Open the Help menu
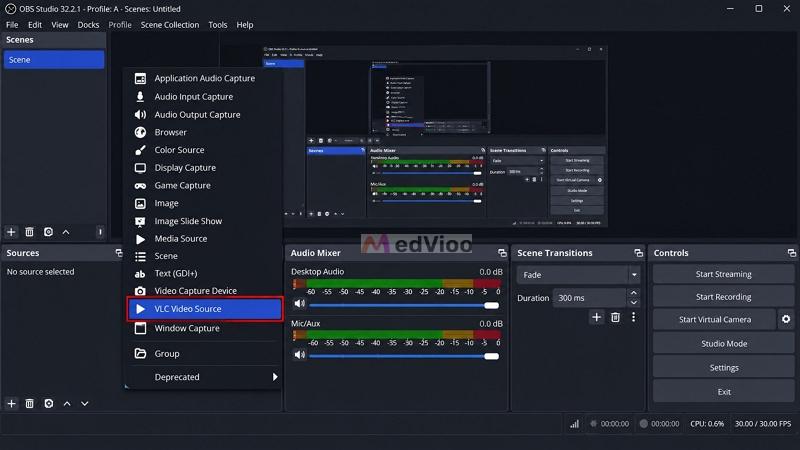Viewport: 800px width, 450px height. tap(245, 24)
